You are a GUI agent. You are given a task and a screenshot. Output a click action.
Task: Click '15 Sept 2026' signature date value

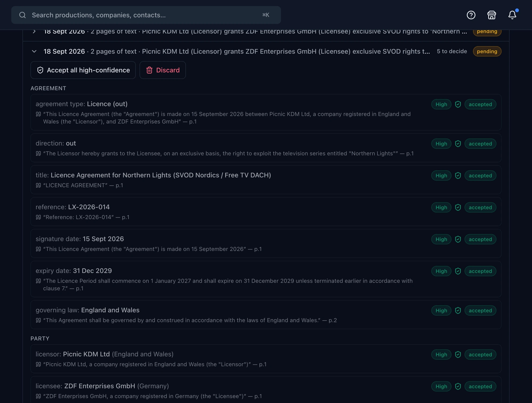pos(103,239)
